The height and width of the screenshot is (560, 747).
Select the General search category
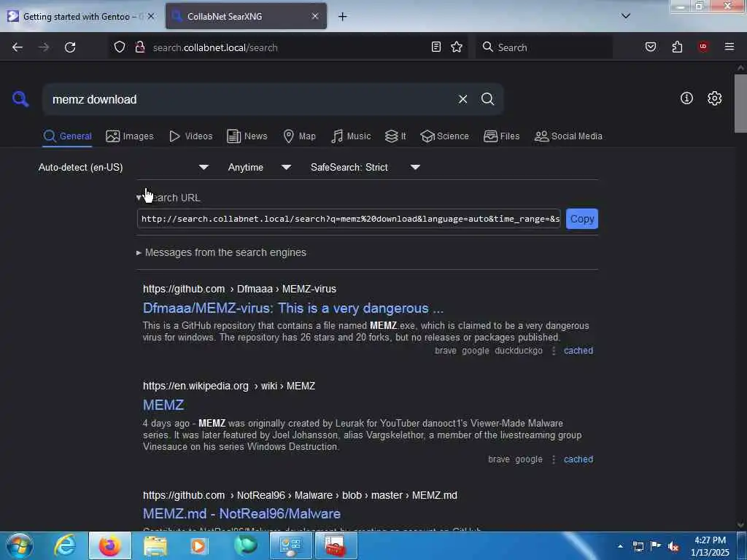(67, 136)
